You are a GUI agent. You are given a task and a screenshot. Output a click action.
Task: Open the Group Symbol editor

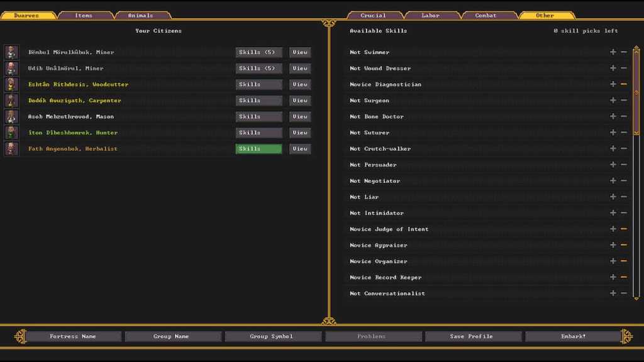(273, 336)
